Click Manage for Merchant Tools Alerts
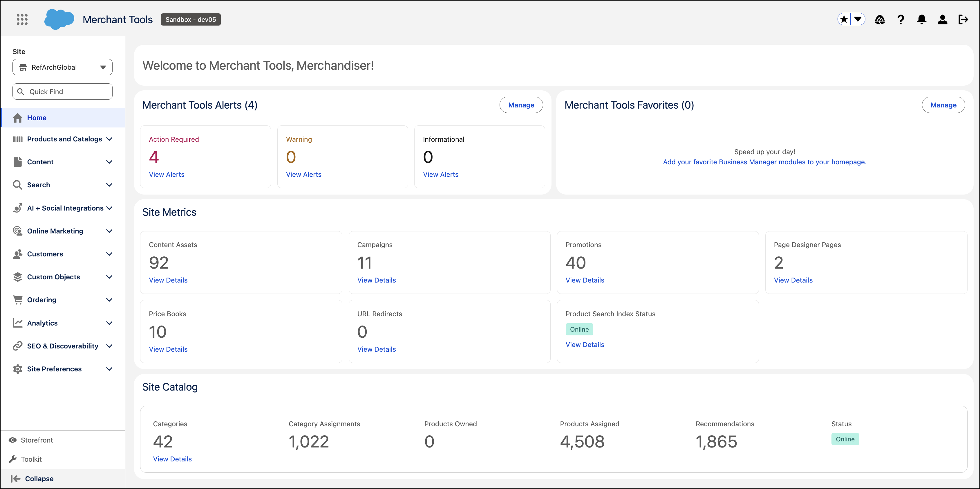980x489 pixels. coord(521,105)
